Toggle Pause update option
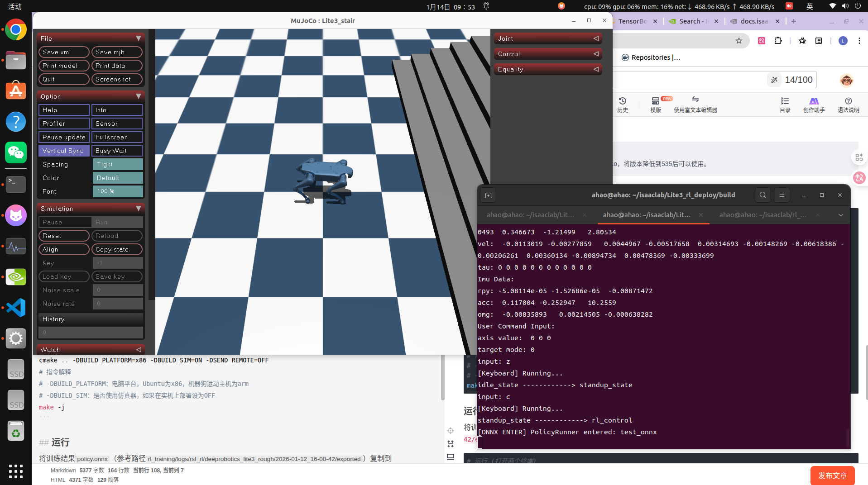The height and width of the screenshot is (485, 868). pyautogui.click(x=64, y=137)
